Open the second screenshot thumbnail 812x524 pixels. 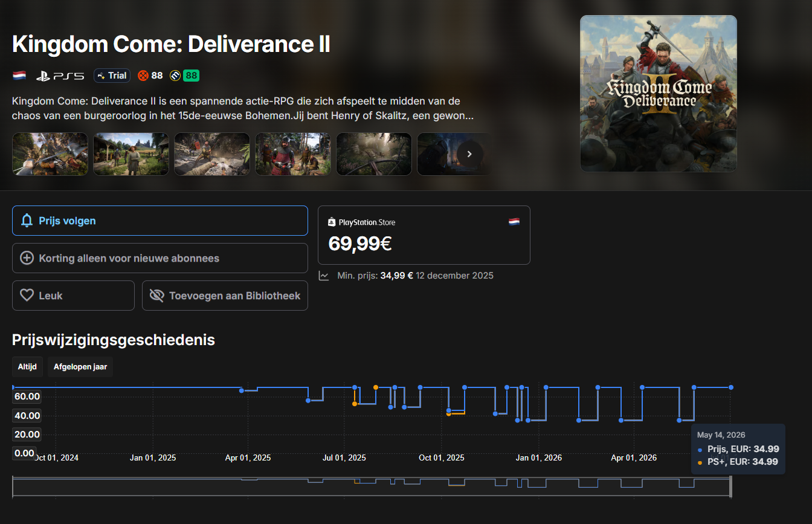131,154
